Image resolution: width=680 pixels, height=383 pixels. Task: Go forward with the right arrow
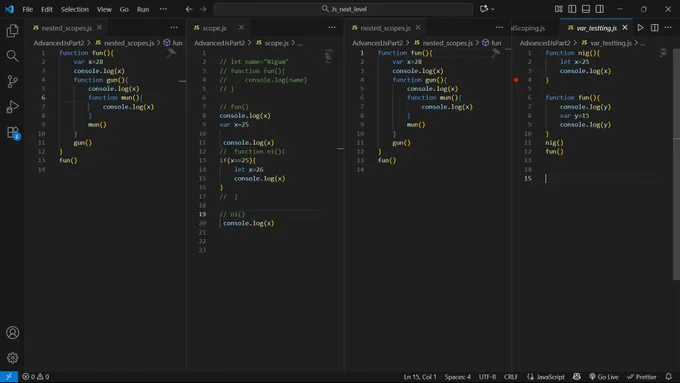pos(203,9)
